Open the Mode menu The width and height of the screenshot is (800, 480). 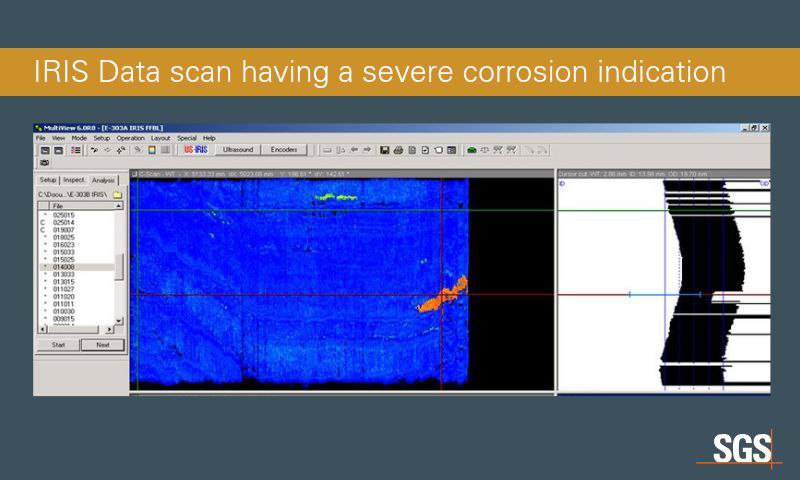pyautogui.click(x=79, y=138)
